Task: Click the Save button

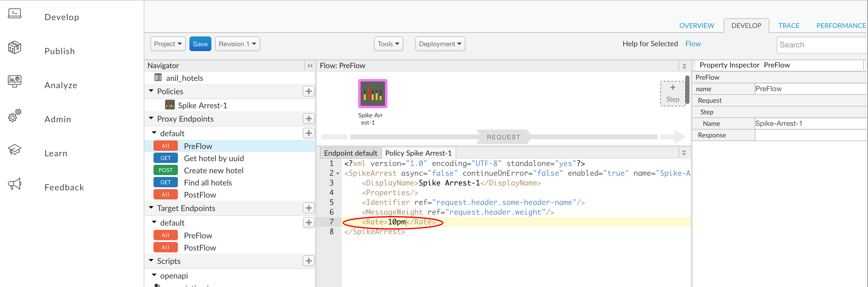Action: 200,44
